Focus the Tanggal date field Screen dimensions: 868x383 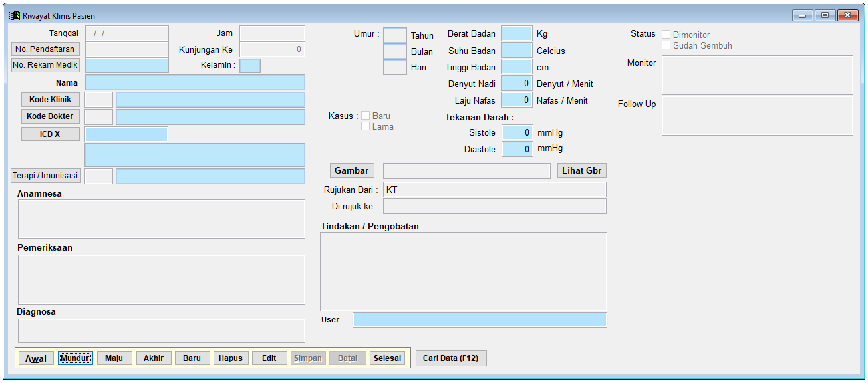127,33
